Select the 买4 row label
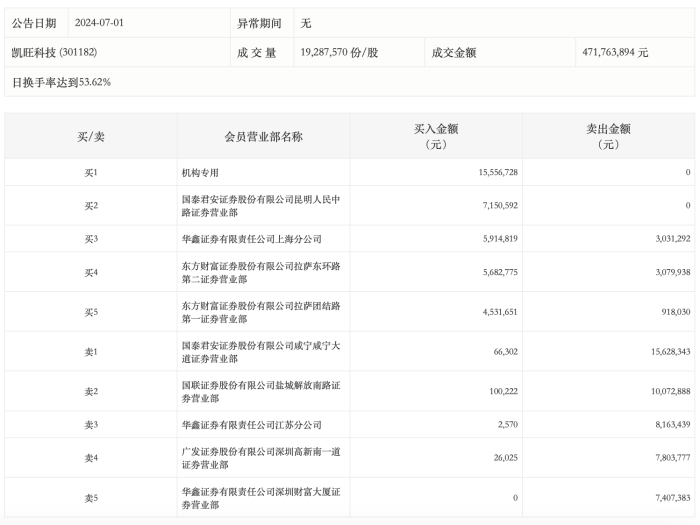Screen dimensions: 700x525 [91, 272]
